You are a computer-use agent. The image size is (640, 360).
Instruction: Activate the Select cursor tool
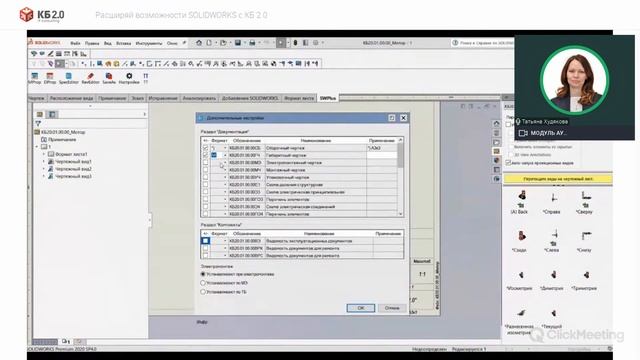(x=281, y=42)
